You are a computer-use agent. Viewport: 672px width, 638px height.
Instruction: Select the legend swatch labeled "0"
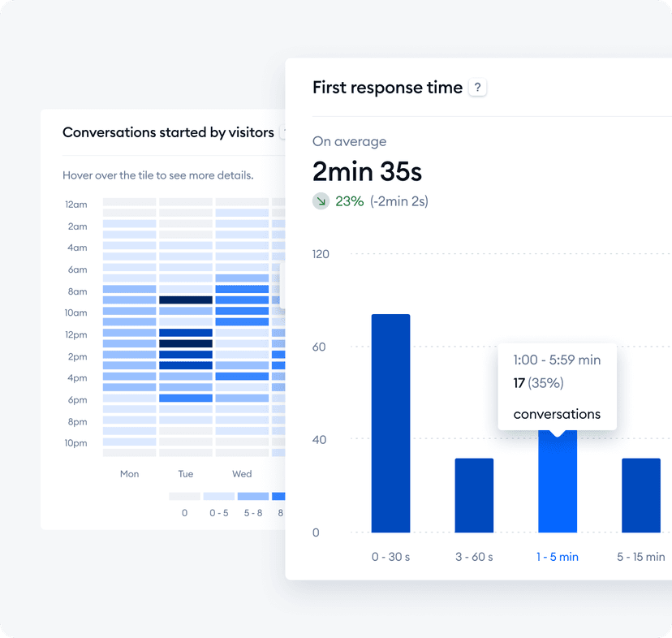(184, 495)
